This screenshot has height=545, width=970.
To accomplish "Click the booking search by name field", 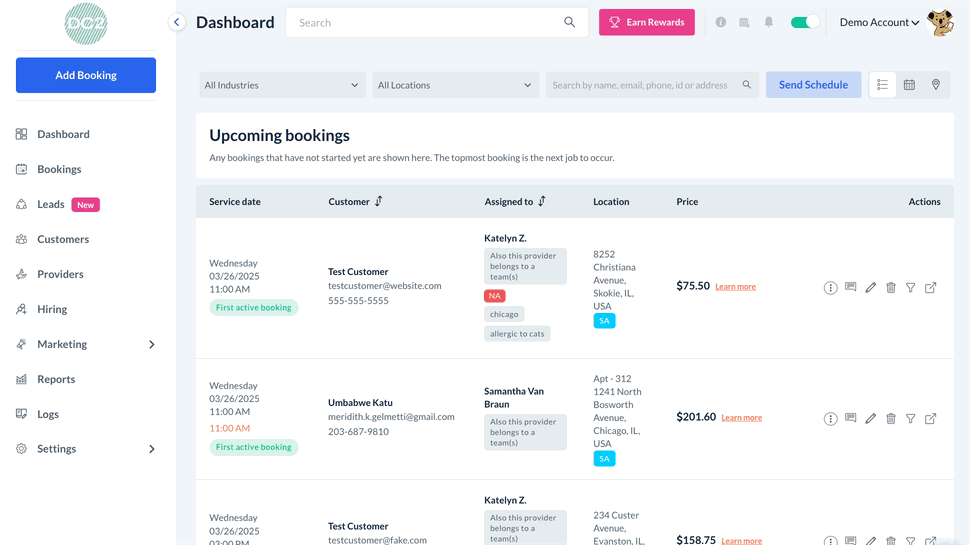I will pyautogui.click(x=652, y=85).
